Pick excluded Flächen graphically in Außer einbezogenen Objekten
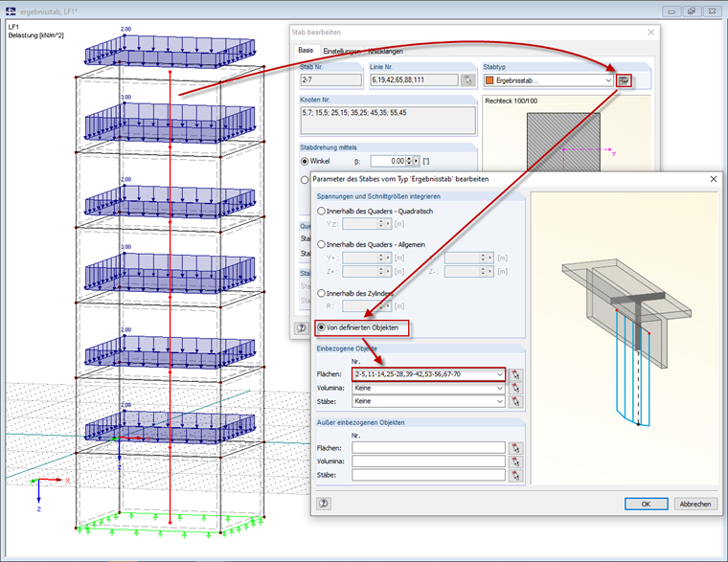This screenshot has width=728, height=562. click(515, 448)
